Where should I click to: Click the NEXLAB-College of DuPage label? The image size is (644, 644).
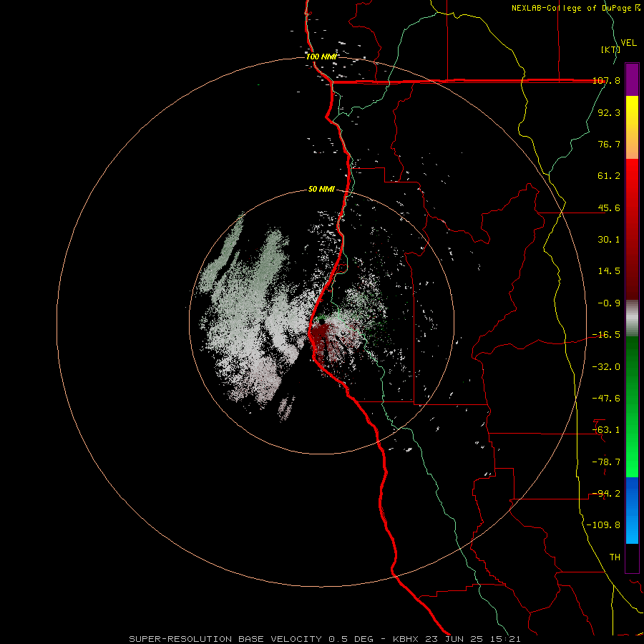point(575,8)
